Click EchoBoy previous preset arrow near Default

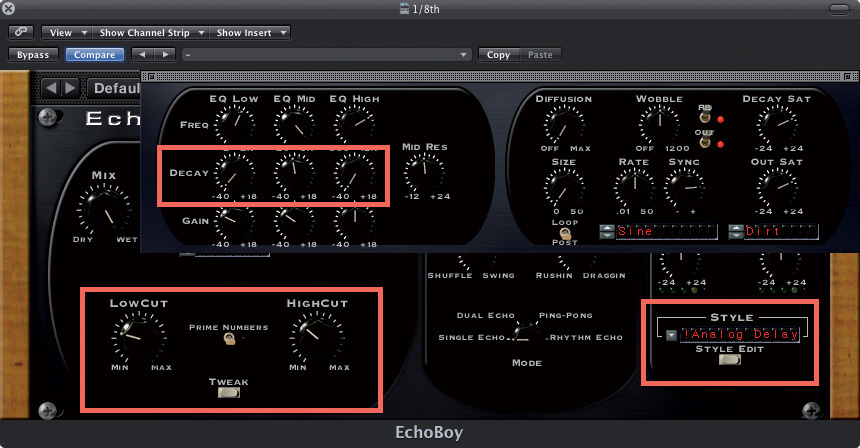(x=52, y=88)
